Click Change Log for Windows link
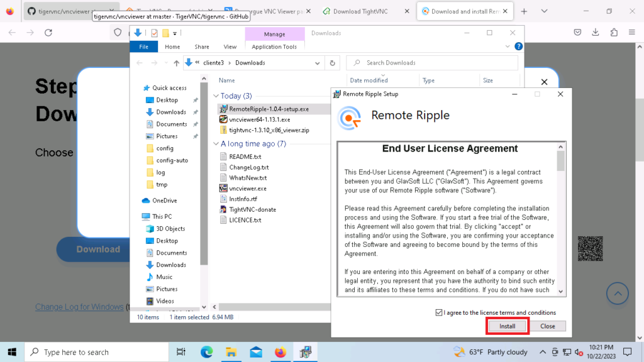Image resolution: width=644 pixels, height=362 pixels. 79,307
